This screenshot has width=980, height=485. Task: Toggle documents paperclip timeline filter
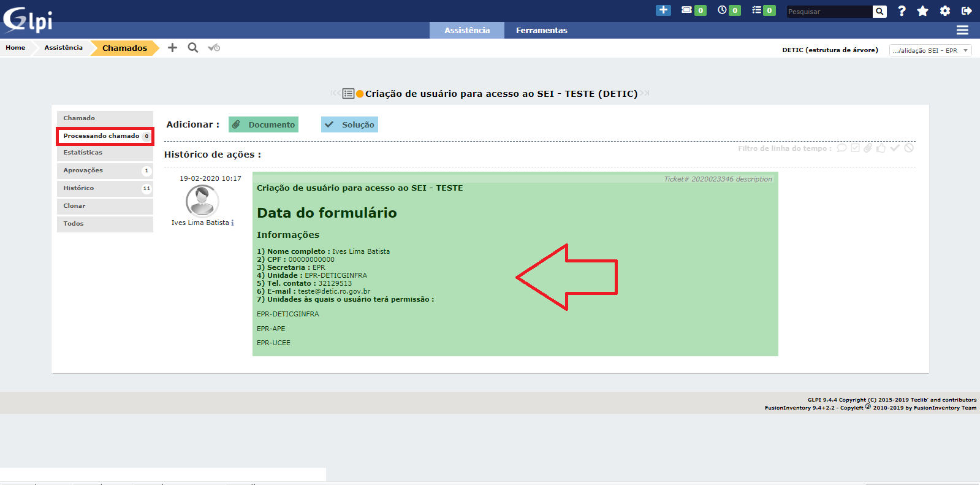point(868,148)
